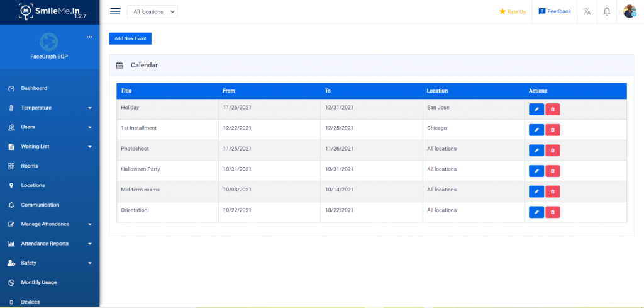This screenshot has height=308, width=644.
Task: Open the language translation icon
Action: pyautogui.click(x=587, y=11)
